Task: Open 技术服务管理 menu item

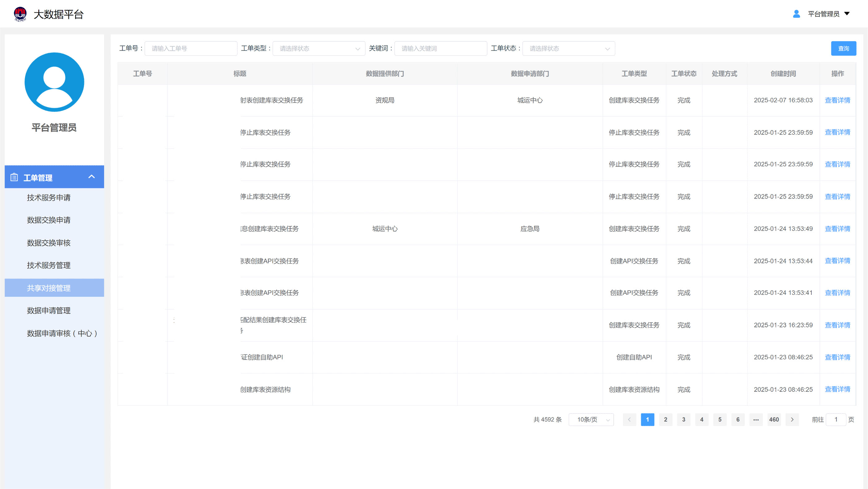Action: click(49, 265)
